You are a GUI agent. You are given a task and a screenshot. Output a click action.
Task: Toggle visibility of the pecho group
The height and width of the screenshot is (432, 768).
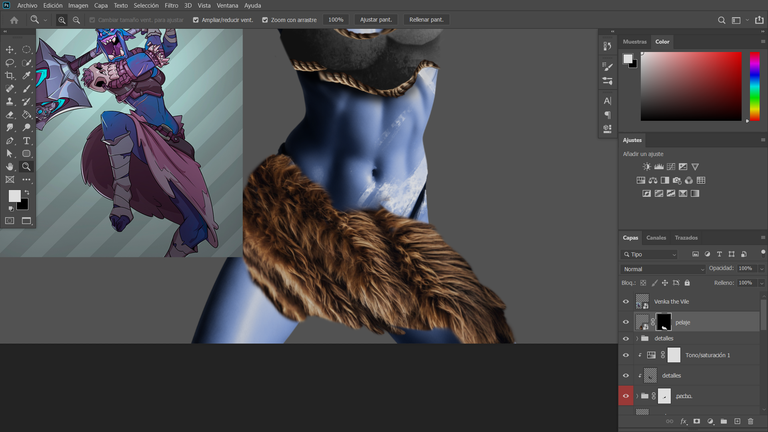tap(625, 396)
